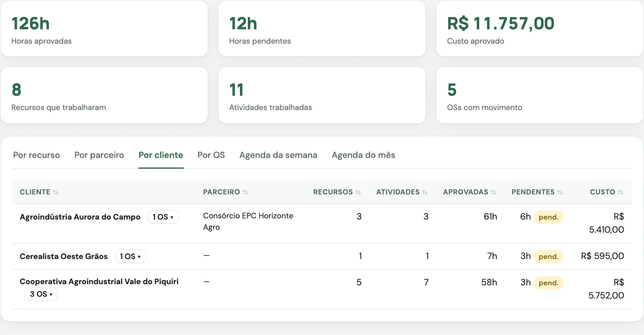Open the Agenda da semana tab
Viewport: 644px width, 335px height.
(x=278, y=155)
